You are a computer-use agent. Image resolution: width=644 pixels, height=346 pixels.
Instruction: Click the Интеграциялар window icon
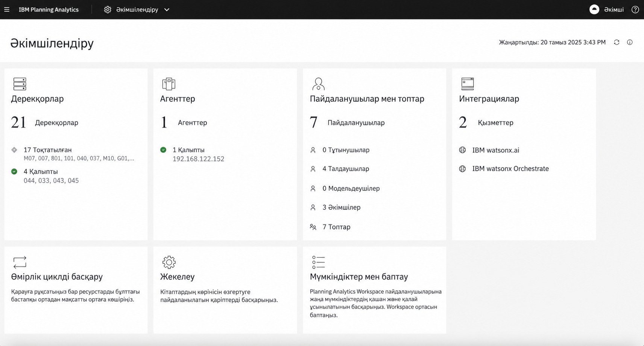point(468,84)
